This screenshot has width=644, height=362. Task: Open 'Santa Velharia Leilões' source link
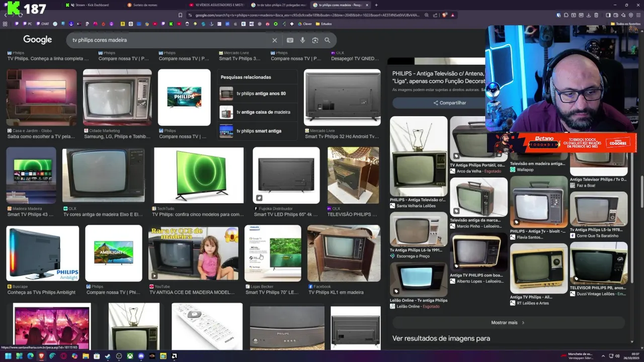pyautogui.click(x=416, y=206)
